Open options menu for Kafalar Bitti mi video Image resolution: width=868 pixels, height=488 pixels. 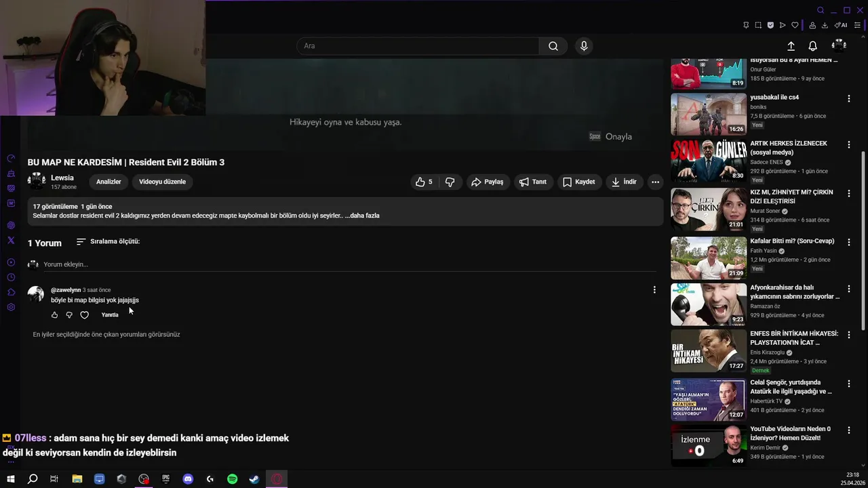click(x=848, y=242)
